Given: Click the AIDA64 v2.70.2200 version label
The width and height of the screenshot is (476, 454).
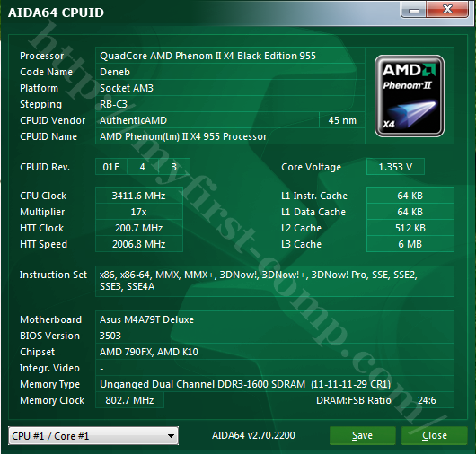Looking at the screenshot, I should pyautogui.click(x=253, y=435).
